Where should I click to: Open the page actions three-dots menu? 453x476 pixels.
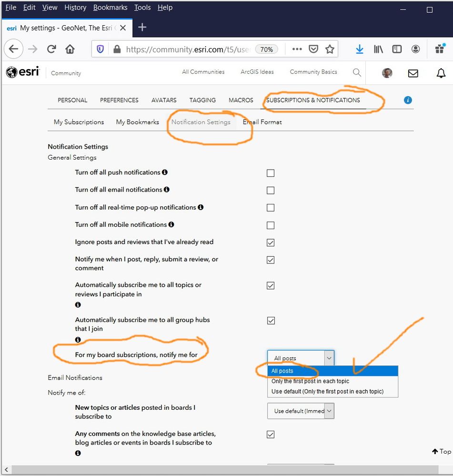coord(297,49)
